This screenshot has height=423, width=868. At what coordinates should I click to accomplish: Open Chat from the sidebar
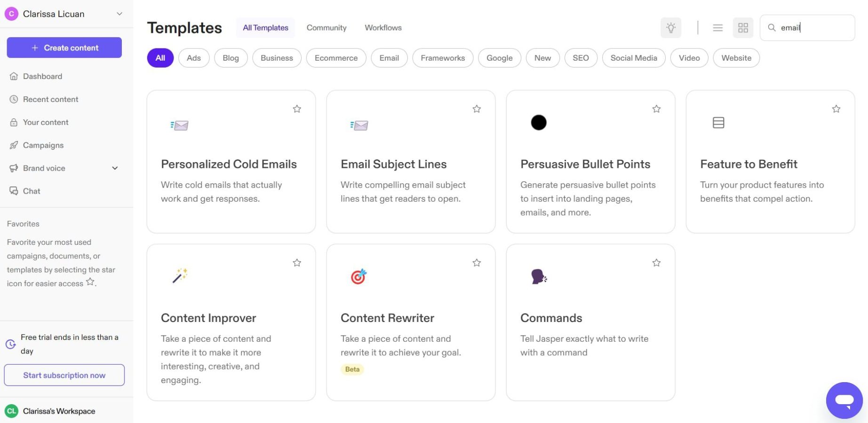click(31, 191)
